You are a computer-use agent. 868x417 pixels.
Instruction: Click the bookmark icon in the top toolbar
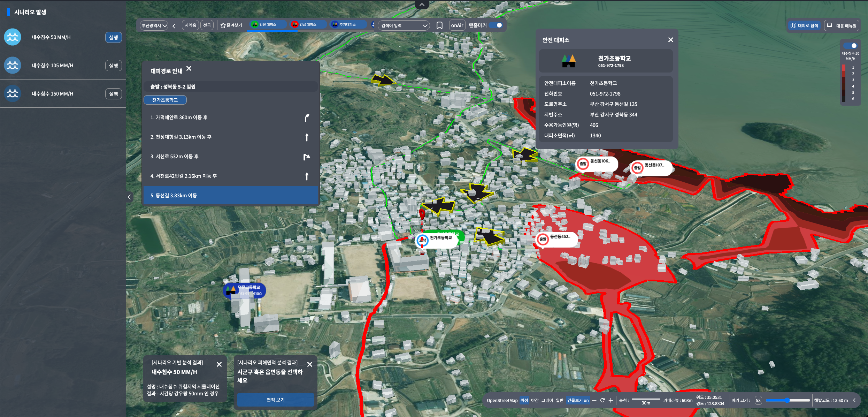pyautogui.click(x=439, y=25)
